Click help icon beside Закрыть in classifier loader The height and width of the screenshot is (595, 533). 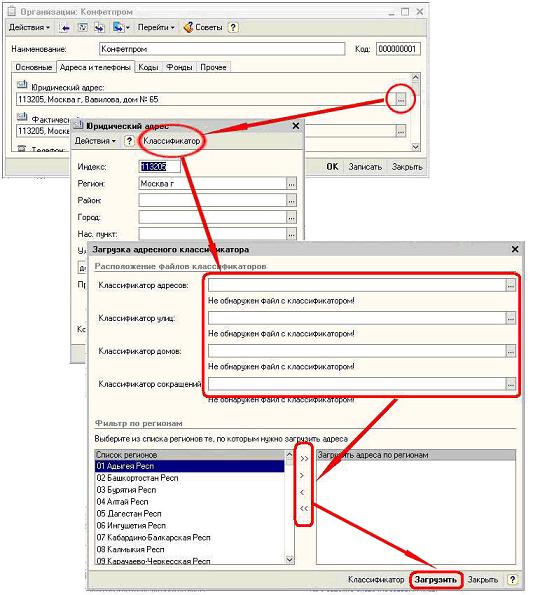pos(512,579)
